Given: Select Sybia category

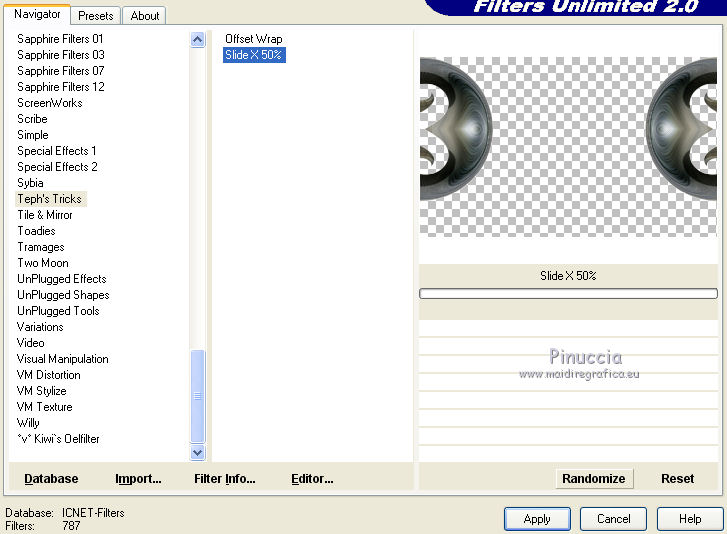Looking at the screenshot, I should [x=30, y=183].
